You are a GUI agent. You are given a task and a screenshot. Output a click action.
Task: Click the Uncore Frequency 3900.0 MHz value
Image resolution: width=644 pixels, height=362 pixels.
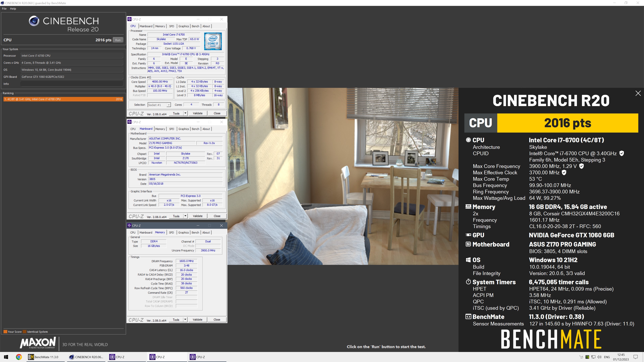point(208,250)
